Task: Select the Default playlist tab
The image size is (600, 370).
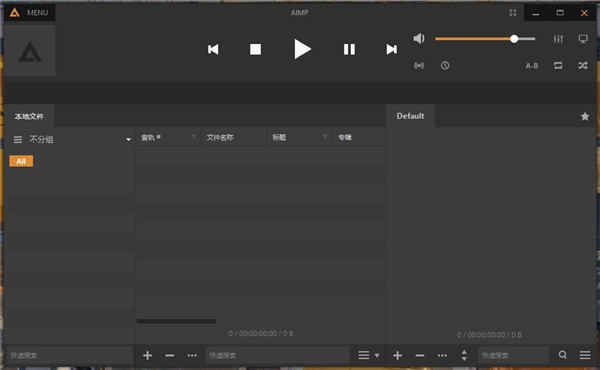Action: tap(410, 116)
